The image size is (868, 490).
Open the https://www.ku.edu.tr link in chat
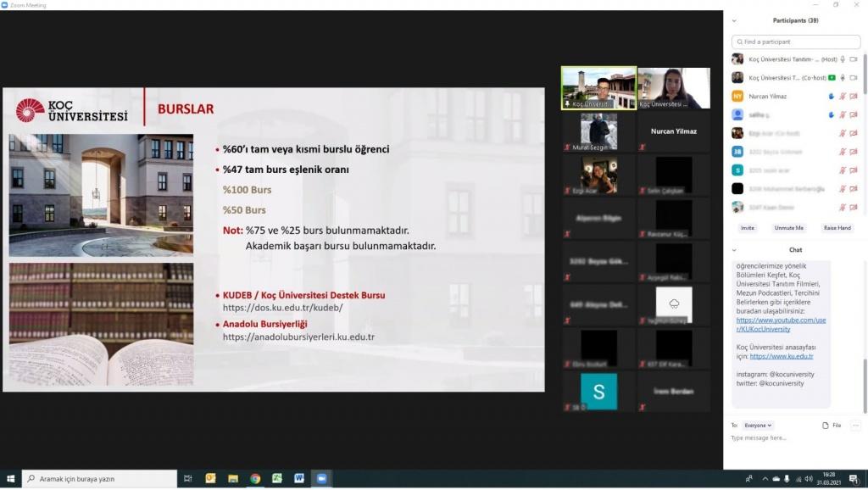pyautogui.click(x=781, y=356)
